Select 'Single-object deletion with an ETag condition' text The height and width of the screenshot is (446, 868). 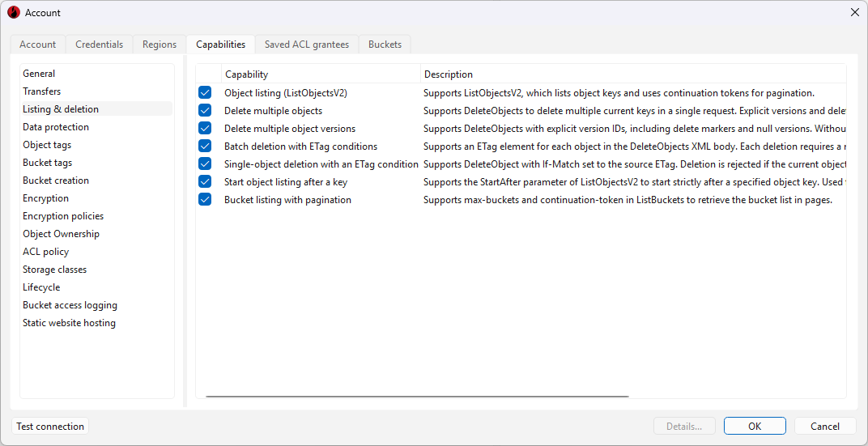click(321, 164)
